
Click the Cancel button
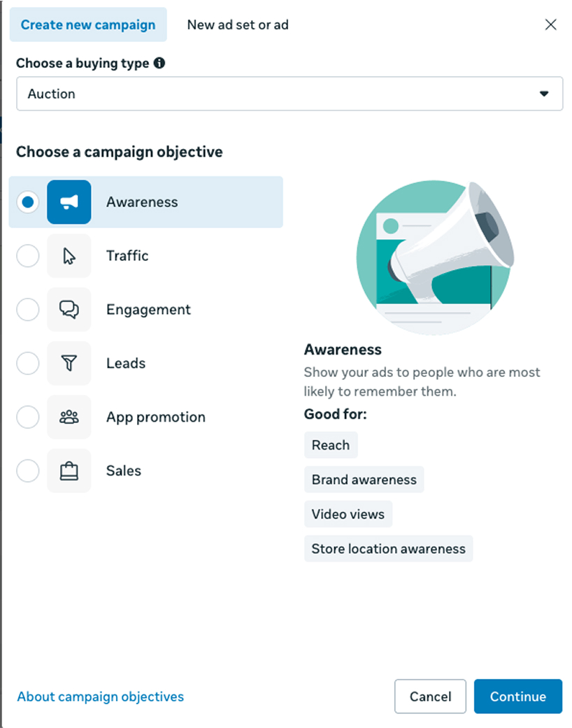click(x=430, y=697)
